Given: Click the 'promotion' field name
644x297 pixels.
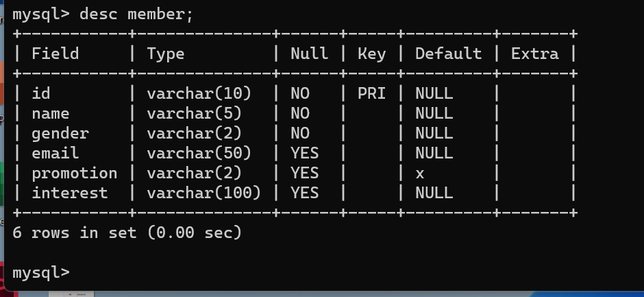Looking at the screenshot, I should [x=75, y=174].
